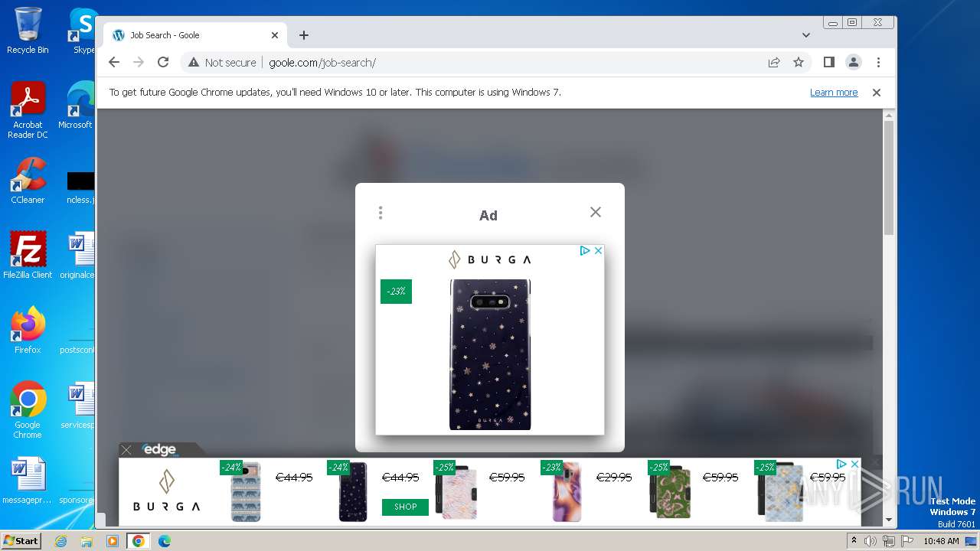Close the bottom banner ad with X

click(x=854, y=464)
